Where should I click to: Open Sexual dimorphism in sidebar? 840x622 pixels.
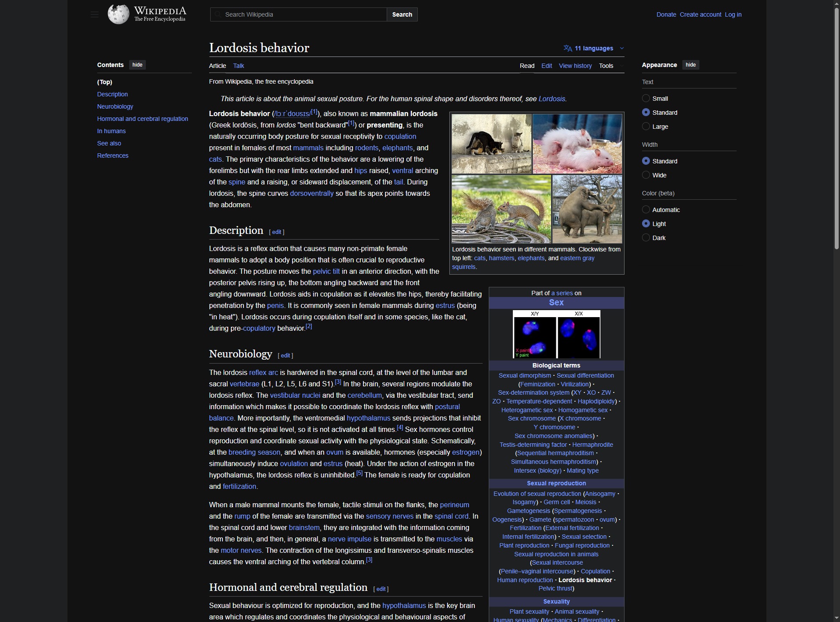[x=525, y=375]
